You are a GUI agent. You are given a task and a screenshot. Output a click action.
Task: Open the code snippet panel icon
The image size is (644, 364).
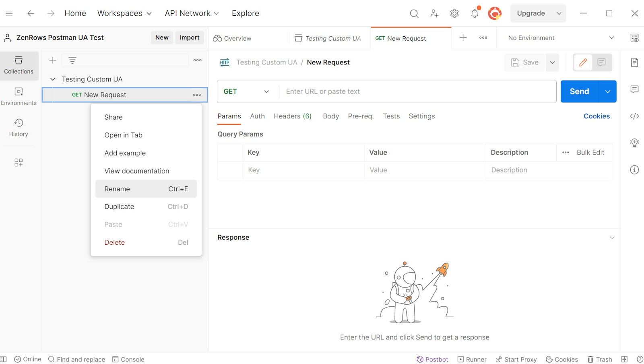point(634,116)
